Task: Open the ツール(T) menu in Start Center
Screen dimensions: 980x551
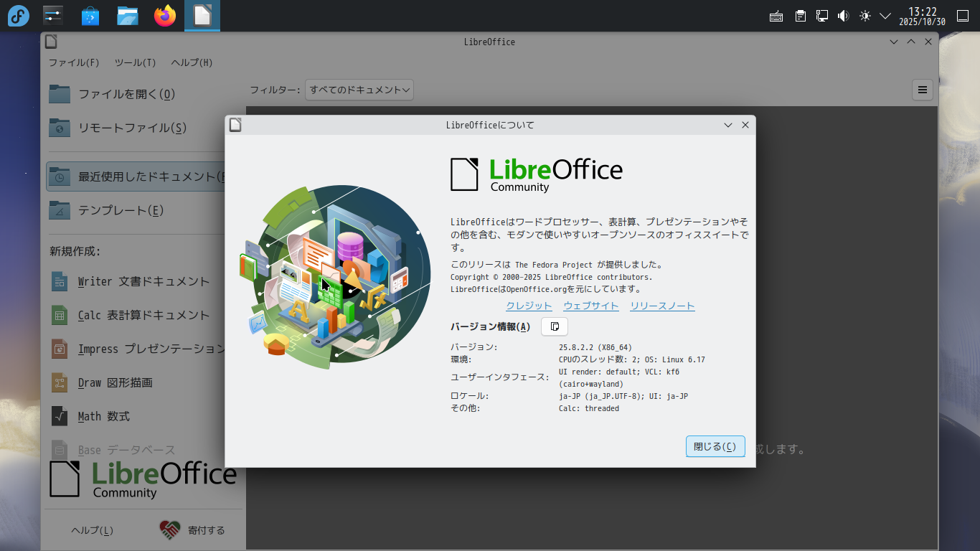Action: click(136, 62)
